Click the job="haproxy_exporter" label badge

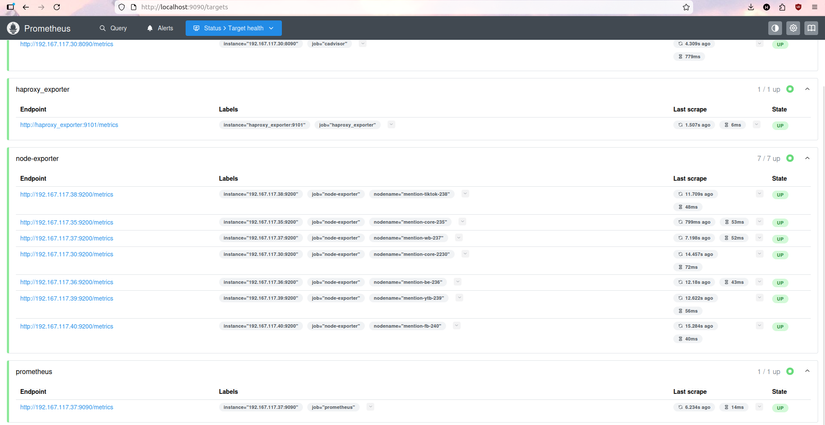point(348,125)
